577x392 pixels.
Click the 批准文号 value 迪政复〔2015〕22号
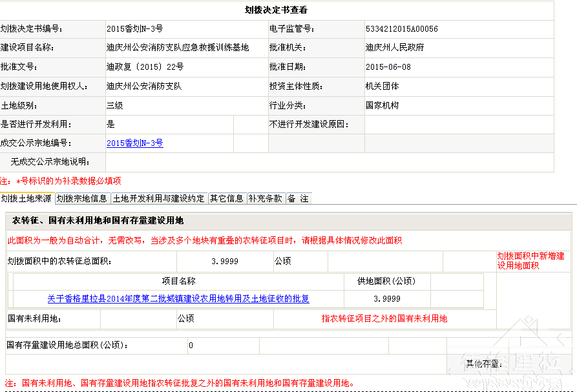coord(145,67)
